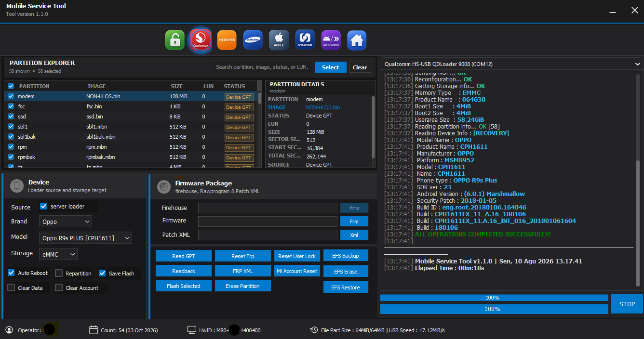
Task: Switch to the MediaTek platform icon
Action: click(x=227, y=40)
